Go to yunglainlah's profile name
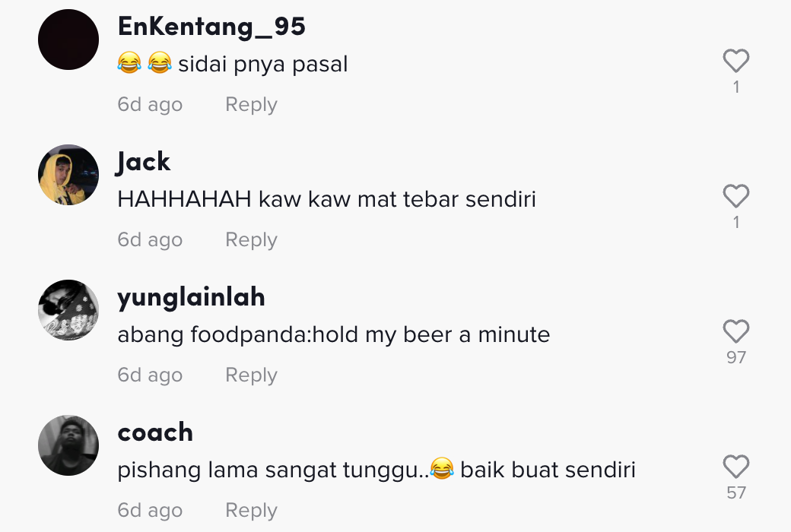 pyautogui.click(x=191, y=297)
